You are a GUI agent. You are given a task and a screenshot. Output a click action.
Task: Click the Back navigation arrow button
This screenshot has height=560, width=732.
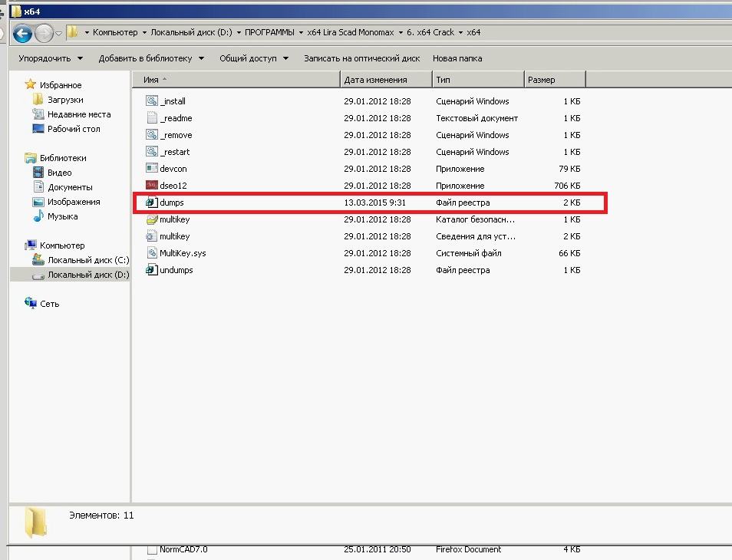coord(23,33)
